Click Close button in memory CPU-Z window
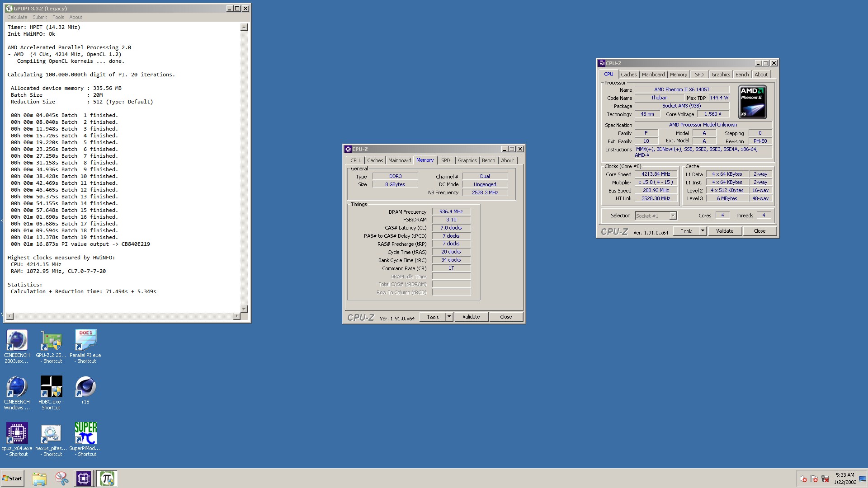The width and height of the screenshot is (868, 488). pos(506,317)
